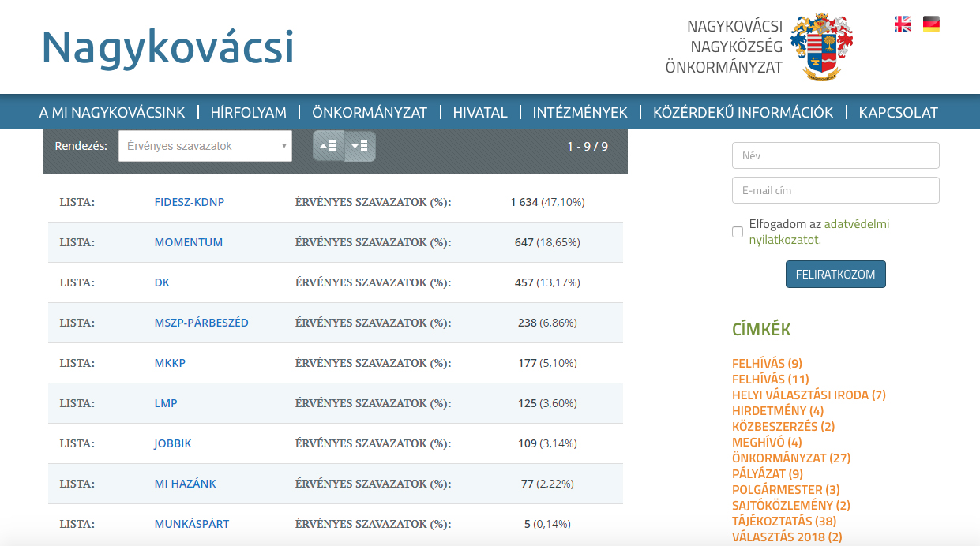Open the MEGHÍVÓ (4) tag
The image size is (980, 546).
pyautogui.click(x=767, y=443)
